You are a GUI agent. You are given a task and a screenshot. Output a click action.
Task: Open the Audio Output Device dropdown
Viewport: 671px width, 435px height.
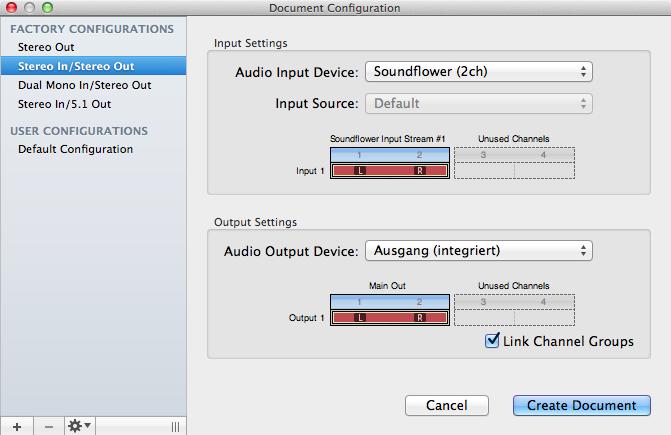click(x=478, y=250)
